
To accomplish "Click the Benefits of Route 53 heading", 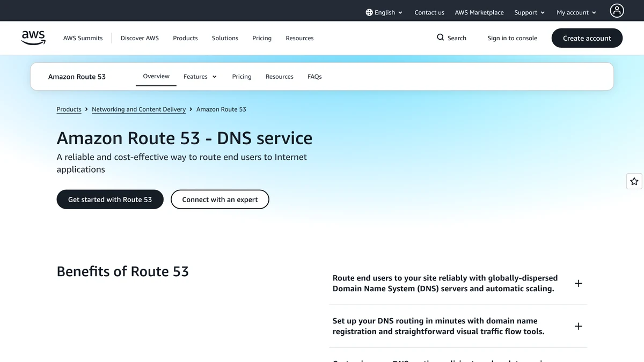I will (x=123, y=271).
